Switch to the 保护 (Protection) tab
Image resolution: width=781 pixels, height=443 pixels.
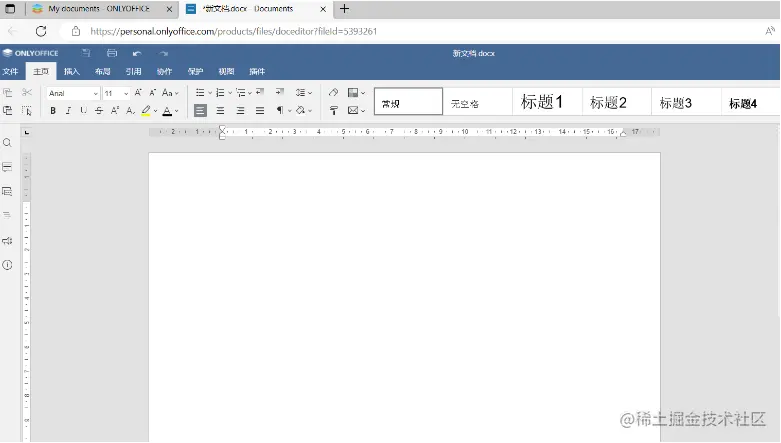click(195, 71)
